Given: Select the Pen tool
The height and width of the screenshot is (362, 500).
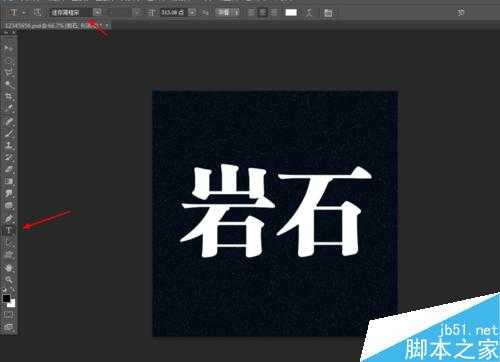Looking at the screenshot, I should (9, 218).
